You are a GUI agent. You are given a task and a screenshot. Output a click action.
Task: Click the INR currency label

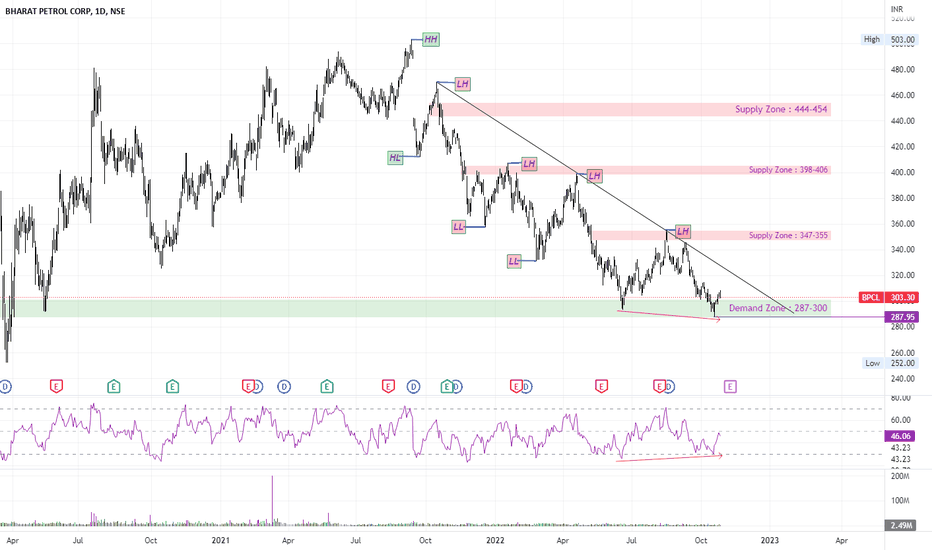tap(897, 10)
